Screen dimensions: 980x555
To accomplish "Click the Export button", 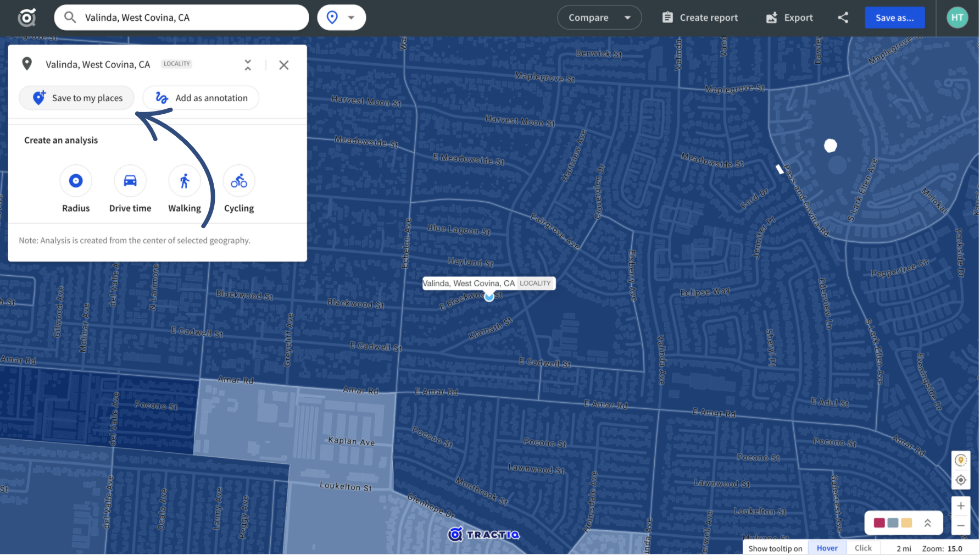I will pos(789,18).
